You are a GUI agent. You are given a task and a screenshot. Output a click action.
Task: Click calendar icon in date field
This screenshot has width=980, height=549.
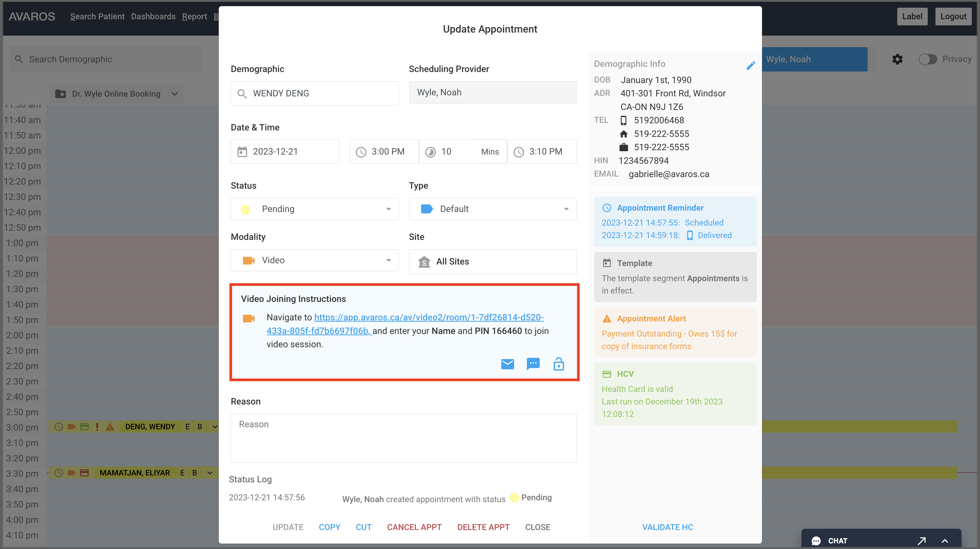(242, 151)
